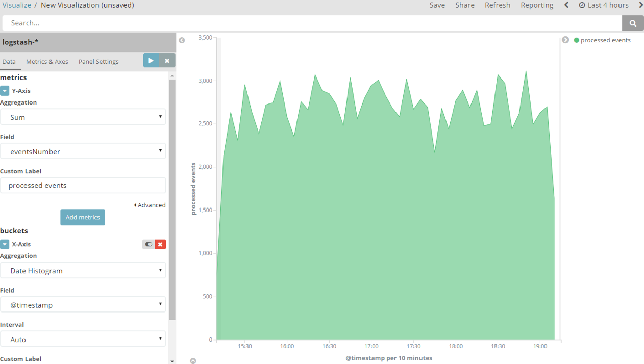644x364 pixels.
Task: Switch to the Data tab
Action: (9, 61)
